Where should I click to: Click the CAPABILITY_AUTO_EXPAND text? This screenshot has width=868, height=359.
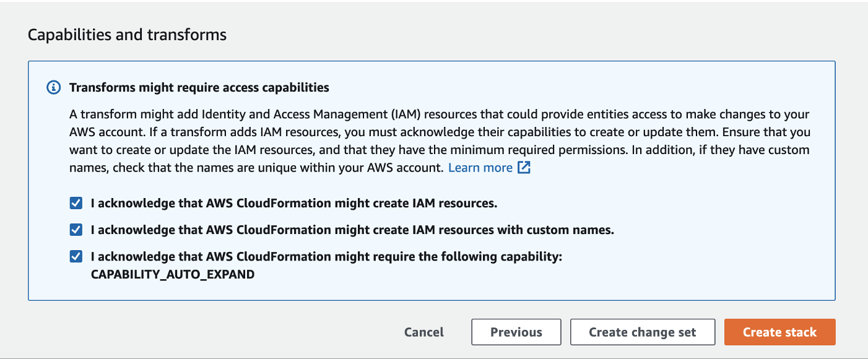pos(173,274)
